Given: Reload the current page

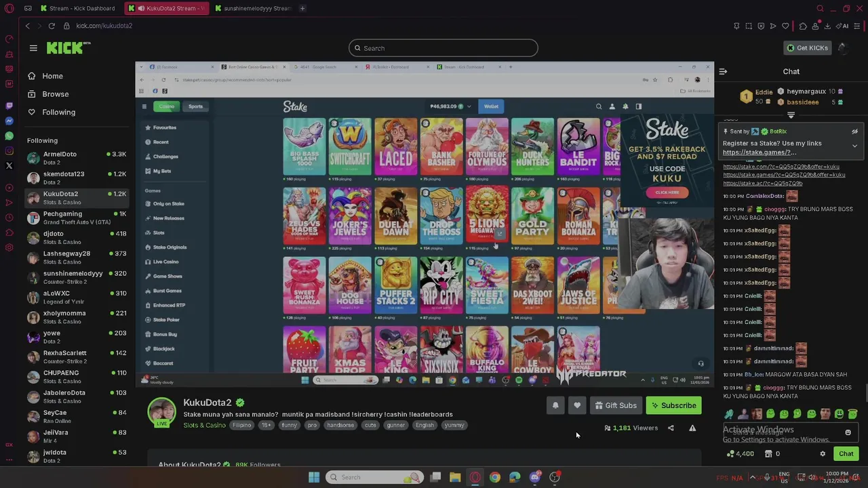Looking at the screenshot, I should pyautogui.click(x=52, y=26).
